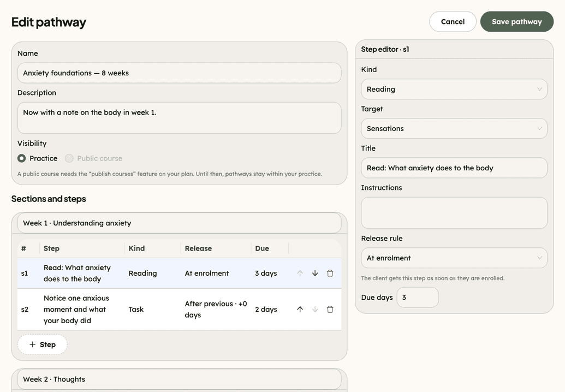Select the Practice visibility radio button
Image resolution: width=565 pixels, height=392 pixels.
[x=22, y=158]
